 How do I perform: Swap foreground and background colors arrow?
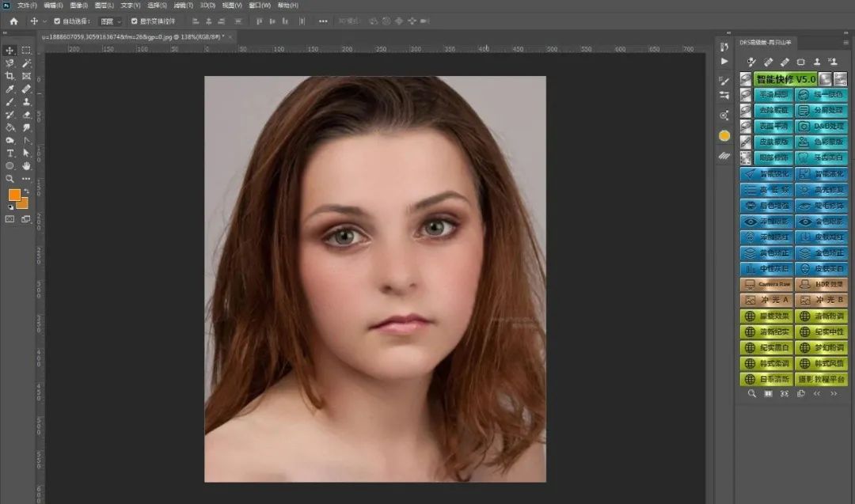tap(26, 191)
